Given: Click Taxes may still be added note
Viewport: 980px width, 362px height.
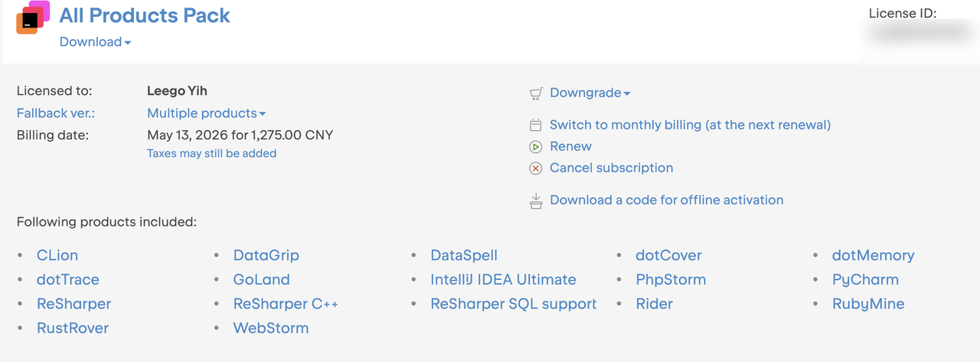Looking at the screenshot, I should [211, 153].
